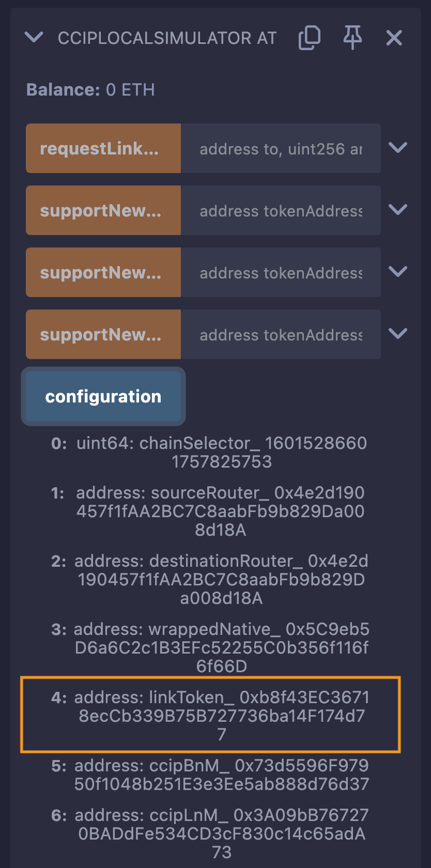
Task: Select the ccipBnM_ address output
Action: coord(221,774)
